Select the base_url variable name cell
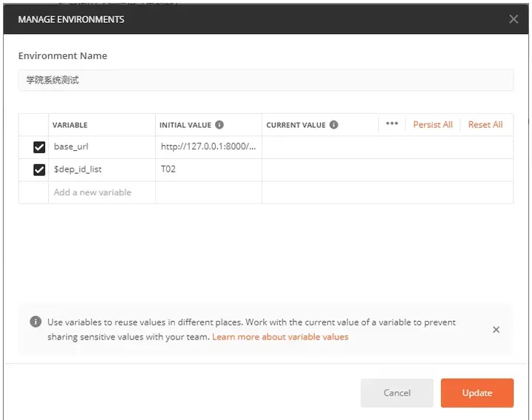Image resolution: width=532 pixels, height=420 pixels. click(102, 147)
